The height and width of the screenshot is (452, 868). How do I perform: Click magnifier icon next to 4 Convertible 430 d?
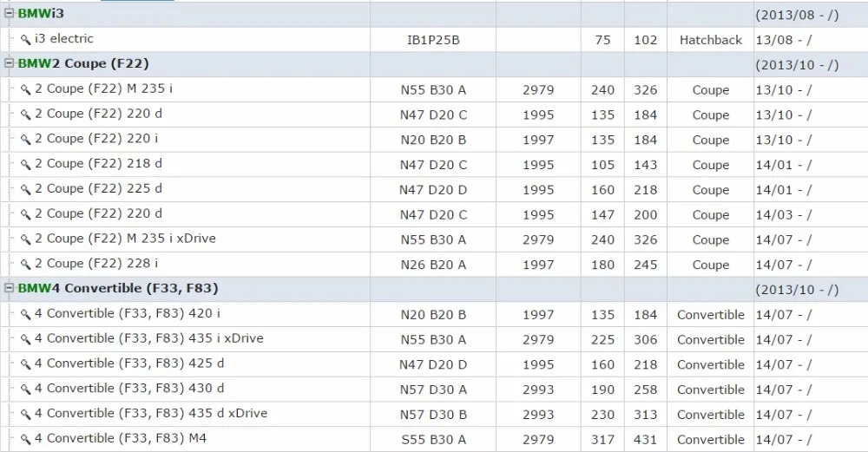tap(25, 389)
